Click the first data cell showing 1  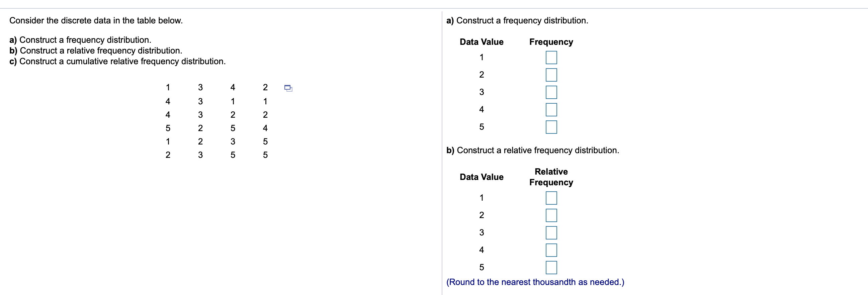[168, 87]
